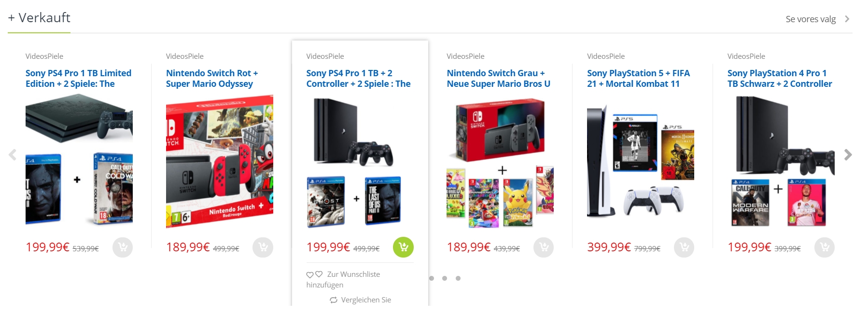Select the first carousel pagination dot

[x=432, y=278]
